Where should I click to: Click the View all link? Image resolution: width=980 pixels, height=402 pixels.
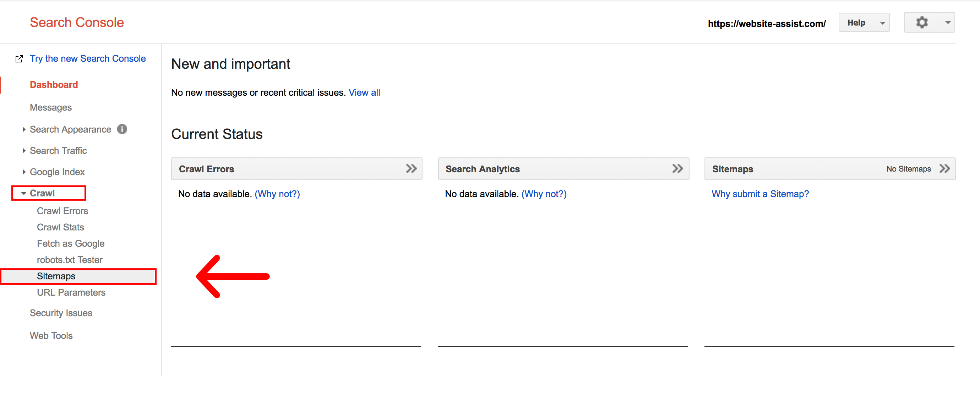[x=364, y=92]
